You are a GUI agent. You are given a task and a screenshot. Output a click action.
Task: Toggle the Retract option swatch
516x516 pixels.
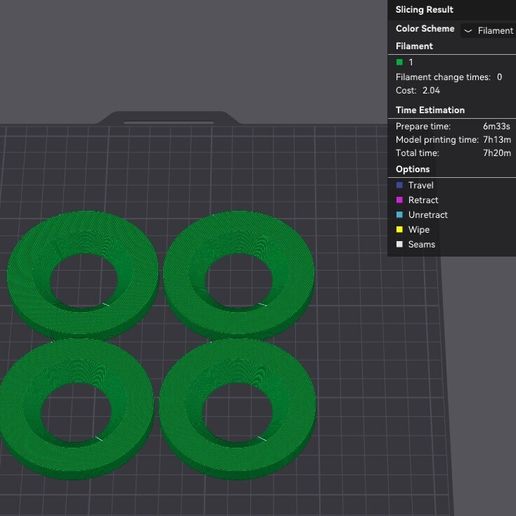pos(399,200)
